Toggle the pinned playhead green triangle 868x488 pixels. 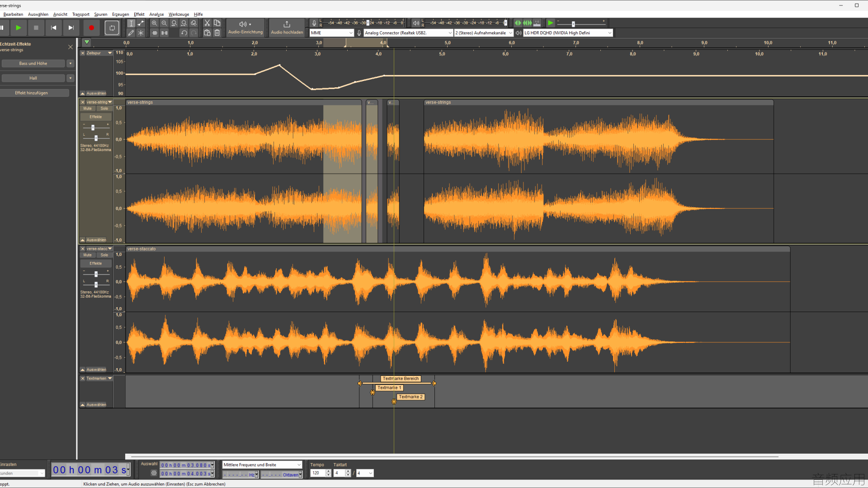86,43
